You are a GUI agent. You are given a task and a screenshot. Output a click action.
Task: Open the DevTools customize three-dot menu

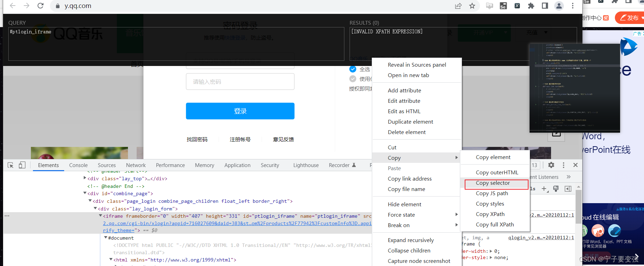click(x=563, y=165)
